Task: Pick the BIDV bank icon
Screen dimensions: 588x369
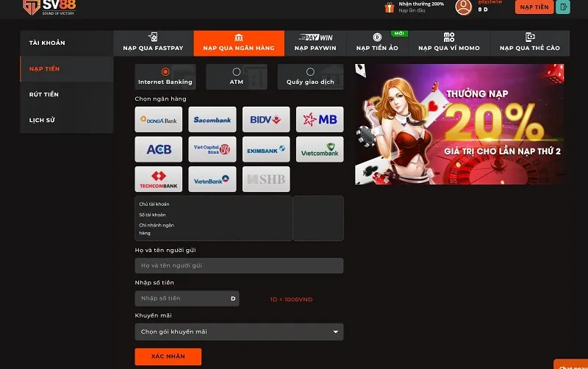Action: pos(265,120)
